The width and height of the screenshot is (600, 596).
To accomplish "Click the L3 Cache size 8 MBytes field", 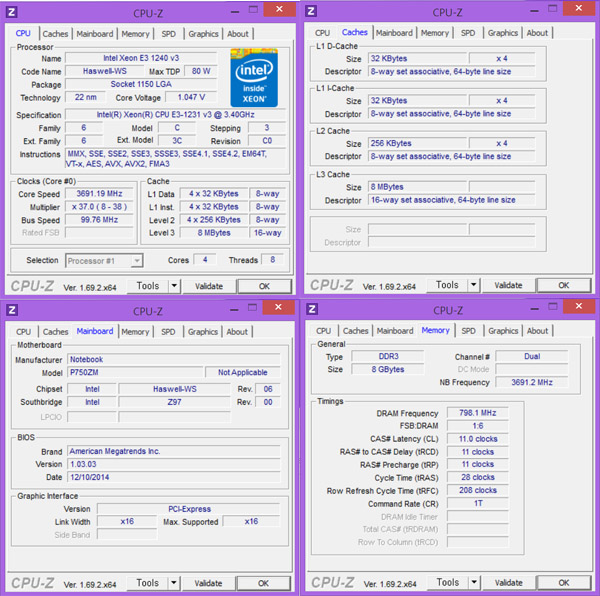I will 417,187.
